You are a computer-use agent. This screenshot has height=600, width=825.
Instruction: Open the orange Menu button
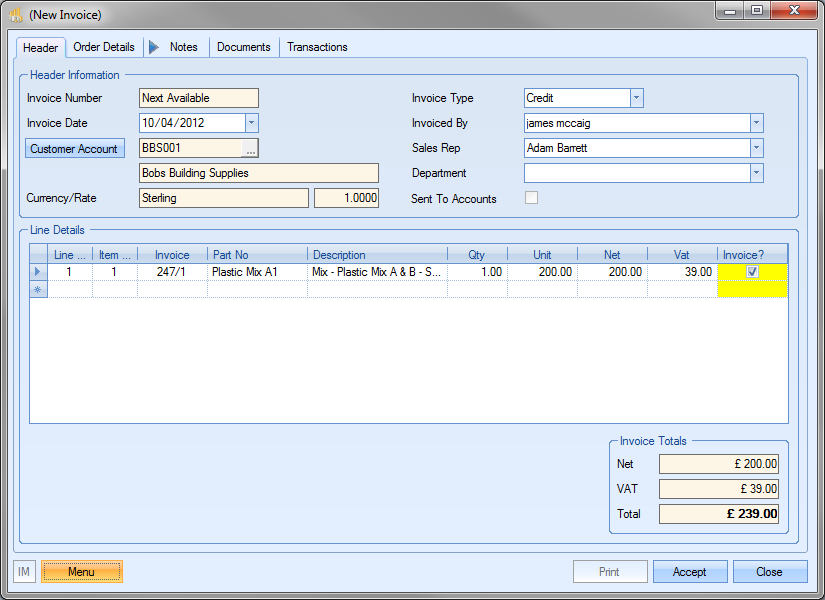(82, 572)
